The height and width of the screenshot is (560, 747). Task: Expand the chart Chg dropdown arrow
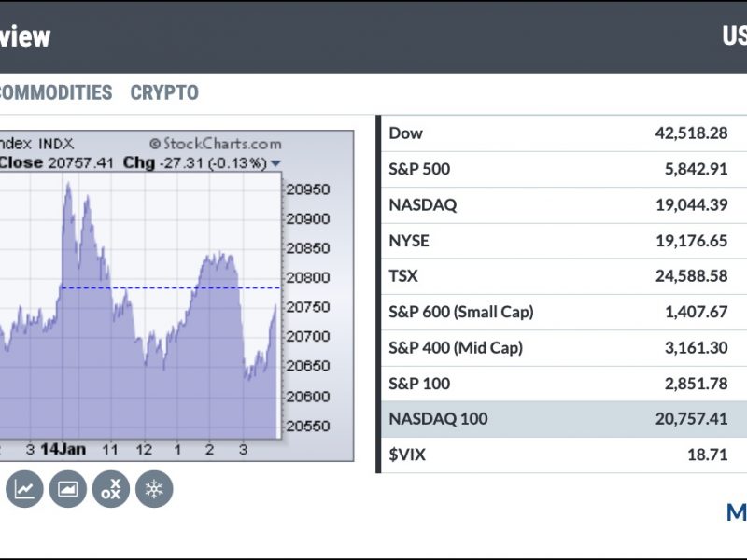[275, 163]
